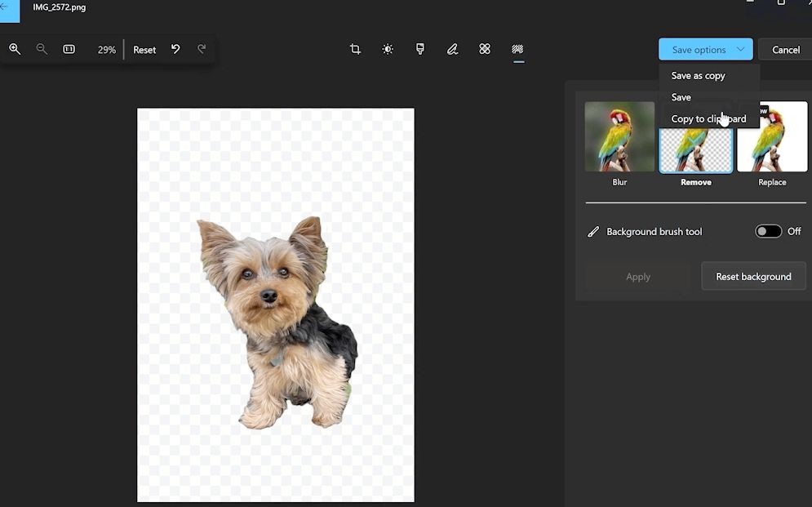The width and height of the screenshot is (812, 507).
Task: Reset the zoom view
Action: (144, 50)
